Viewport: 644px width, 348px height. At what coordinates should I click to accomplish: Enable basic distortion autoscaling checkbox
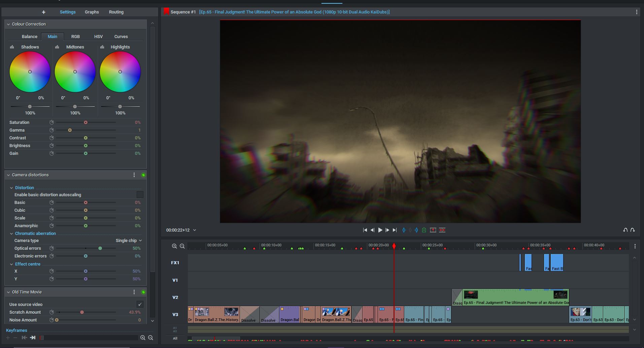pyautogui.click(x=140, y=195)
